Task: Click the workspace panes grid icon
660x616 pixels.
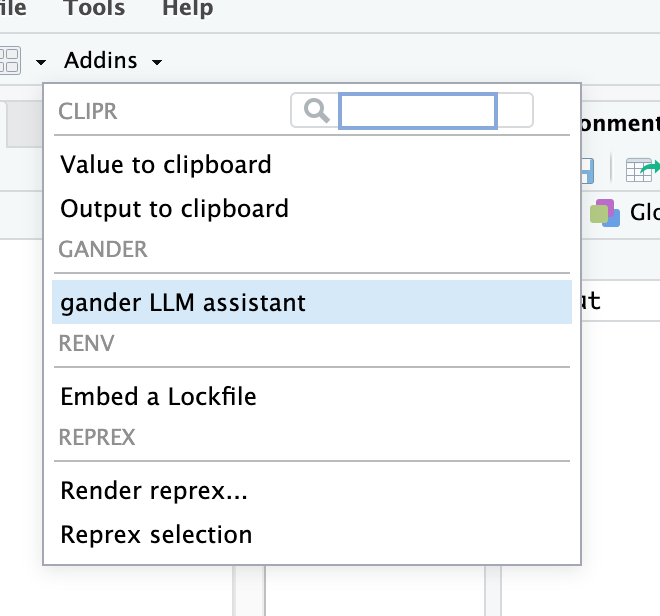Action: coord(9,61)
